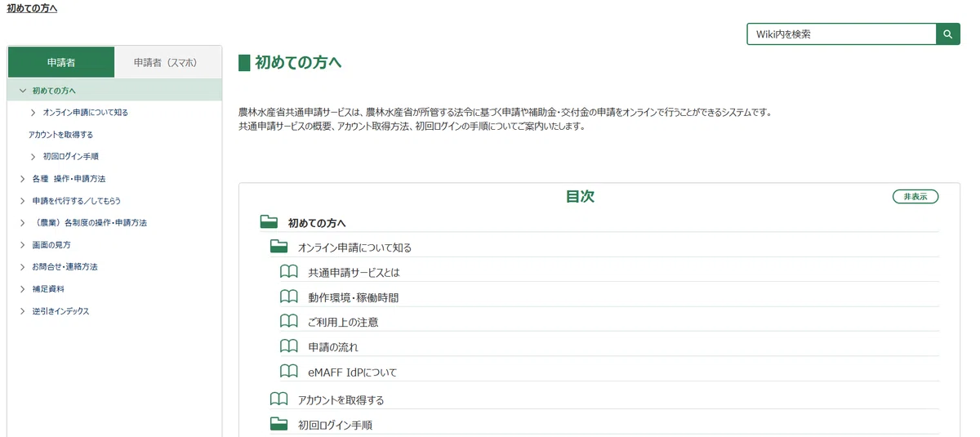
Task: Click the book icon beside 動作環境・稼働時間
Action: pyautogui.click(x=289, y=297)
